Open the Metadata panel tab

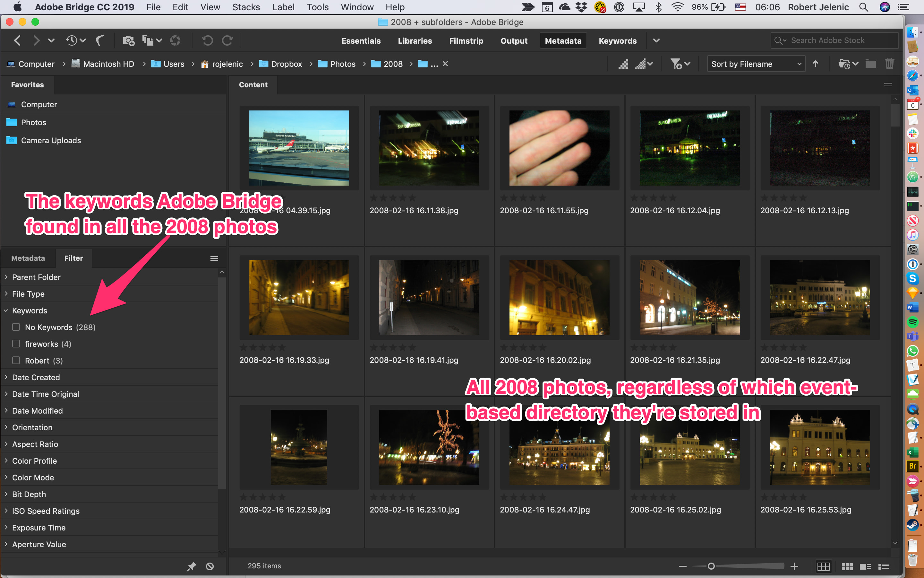tap(28, 258)
